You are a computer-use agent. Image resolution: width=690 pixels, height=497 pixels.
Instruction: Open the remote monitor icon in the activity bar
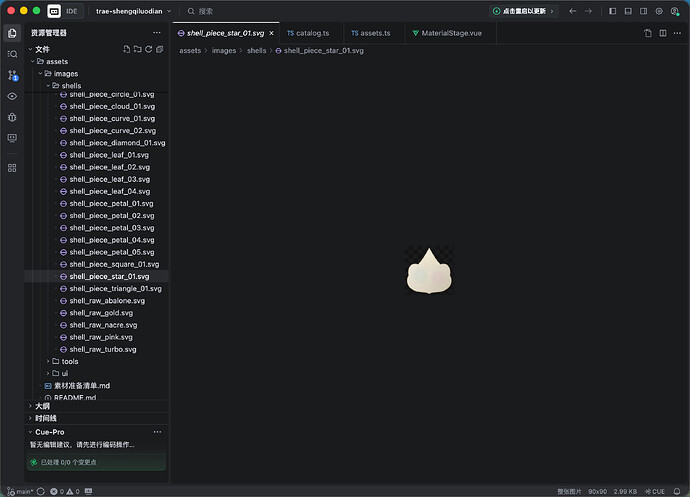(12, 138)
